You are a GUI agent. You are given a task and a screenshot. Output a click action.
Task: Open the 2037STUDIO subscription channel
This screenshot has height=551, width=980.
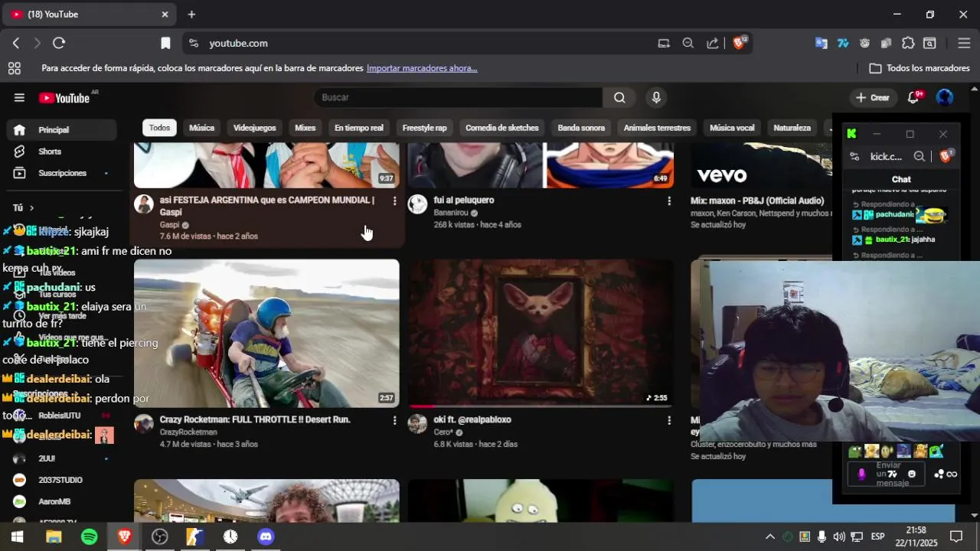61,480
